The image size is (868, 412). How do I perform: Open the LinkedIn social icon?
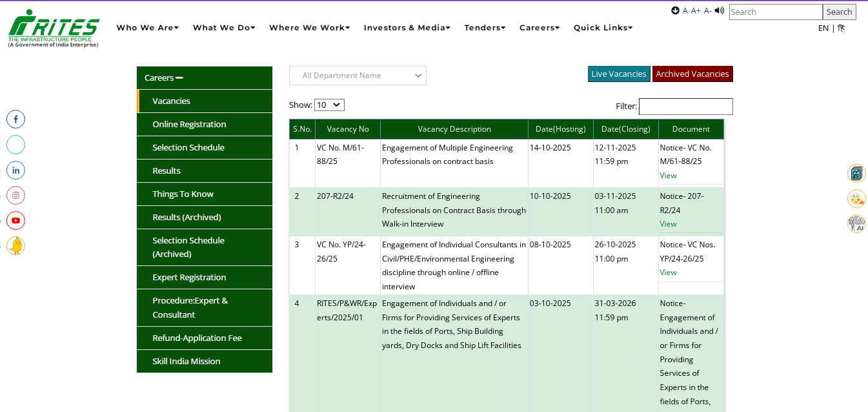(x=15, y=170)
